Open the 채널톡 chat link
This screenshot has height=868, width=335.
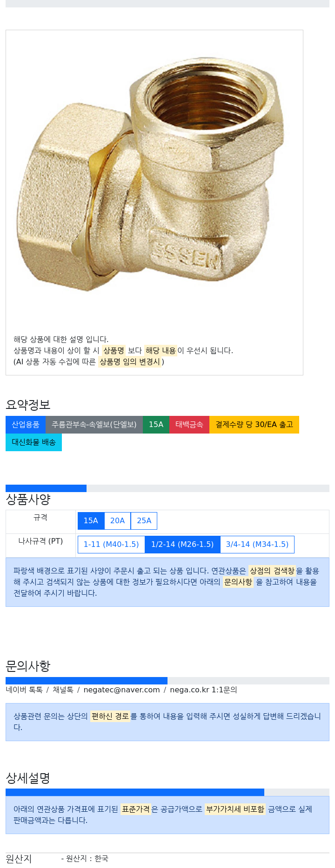click(63, 690)
